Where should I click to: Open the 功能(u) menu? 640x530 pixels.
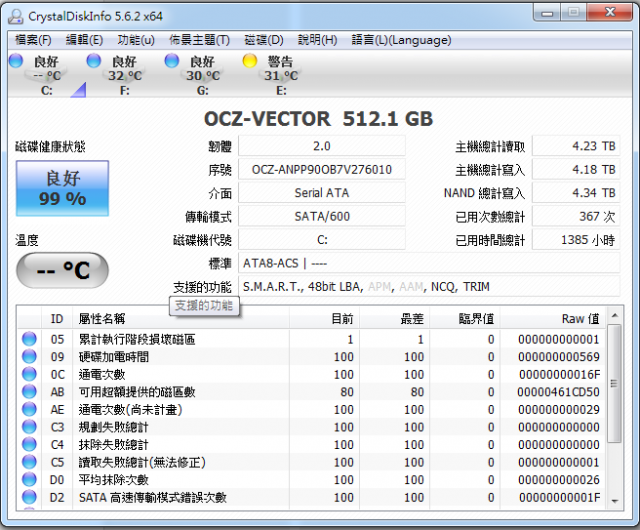click(x=136, y=40)
